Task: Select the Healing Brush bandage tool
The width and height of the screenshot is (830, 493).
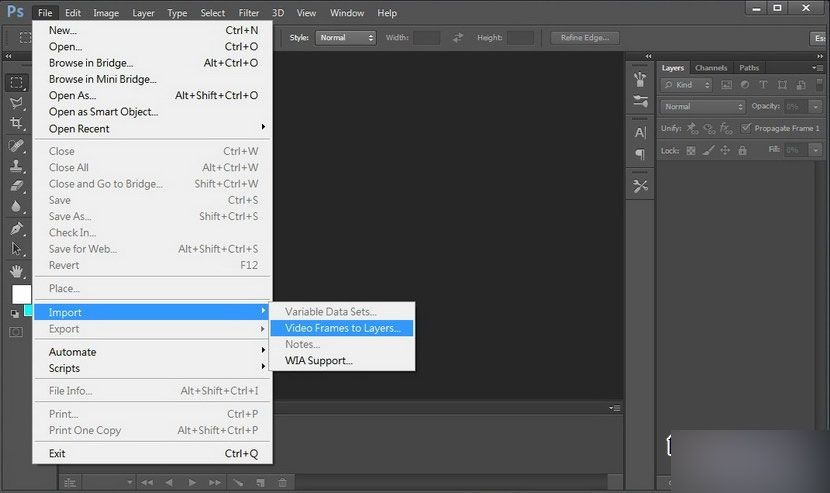Action: tap(16, 145)
